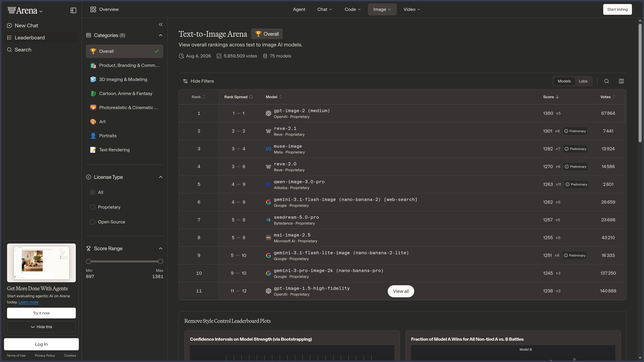
Task: Open the Terms of Use link
Action: point(16,355)
